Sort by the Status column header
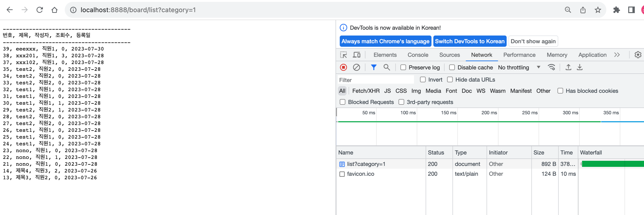Viewport: 644px width, 215px height. 439,153
